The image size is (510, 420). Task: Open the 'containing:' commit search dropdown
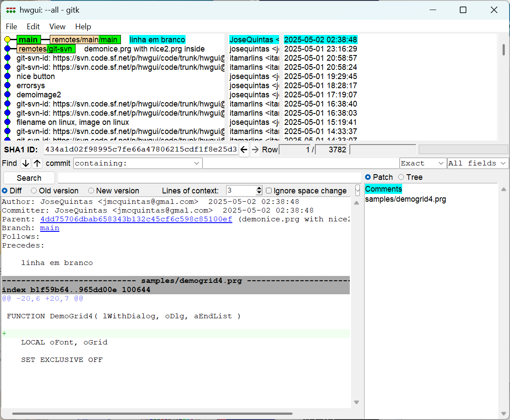click(x=138, y=163)
